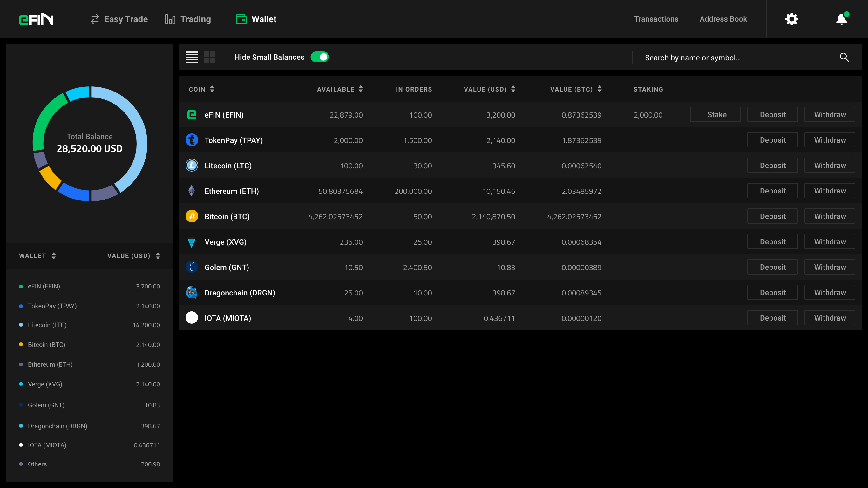Click Withdraw button for Litecoin
The height and width of the screenshot is (488, 868).
click(x=830, y=166)
